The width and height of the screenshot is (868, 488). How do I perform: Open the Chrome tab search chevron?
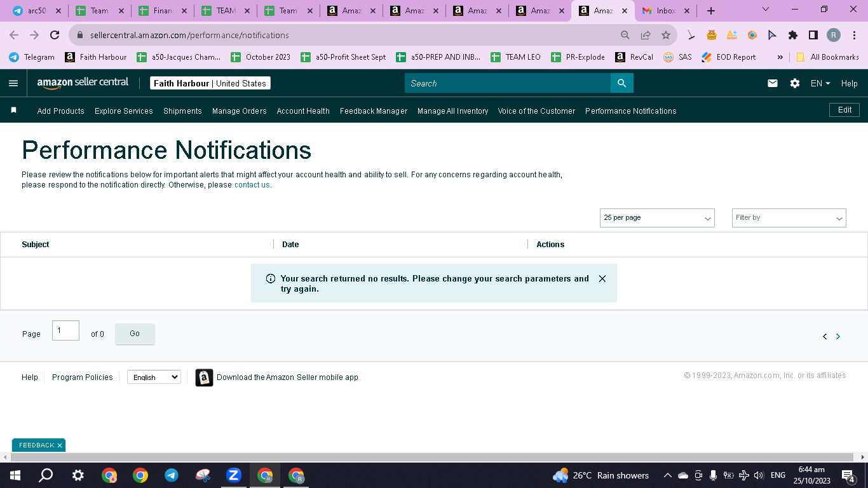click(765, 10)
